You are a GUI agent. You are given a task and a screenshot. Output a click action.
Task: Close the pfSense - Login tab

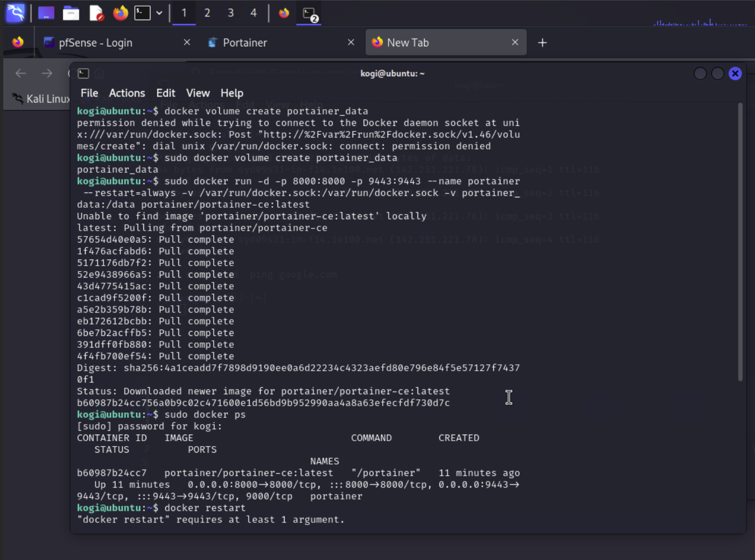coord(187,42)
